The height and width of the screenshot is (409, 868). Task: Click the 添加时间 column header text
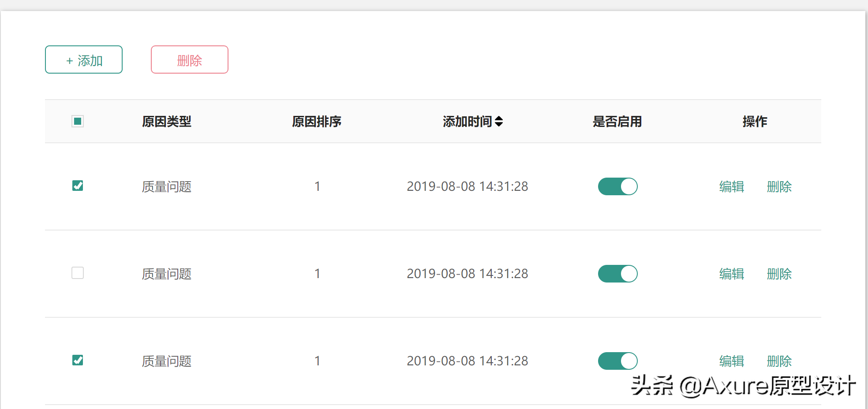[467, 121]
